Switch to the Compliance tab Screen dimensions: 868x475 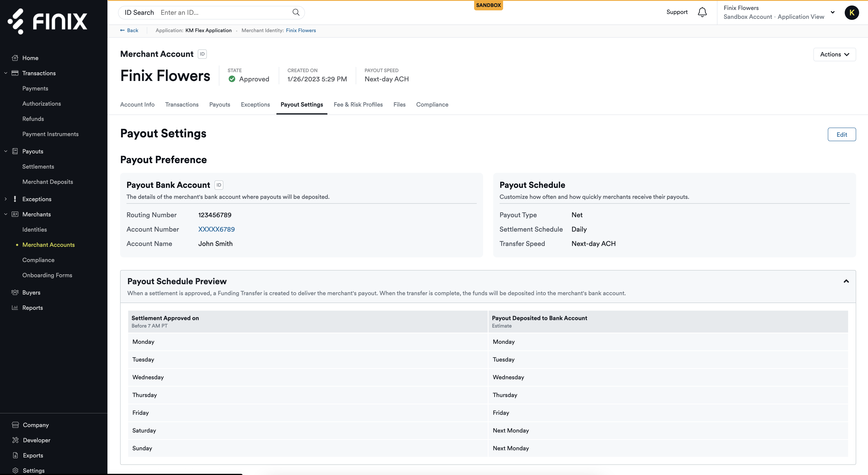(x=432, y=105)
